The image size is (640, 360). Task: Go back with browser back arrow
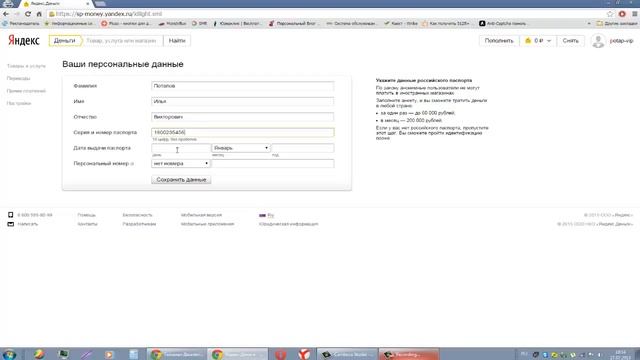point(6,14)
